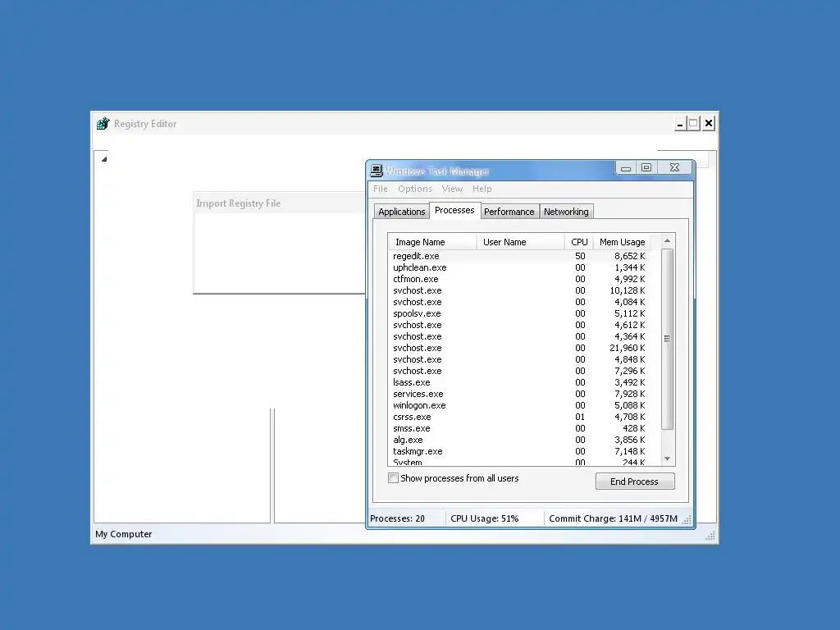
Task: Sort by Mem Usage column header
Action: (622, 242)
